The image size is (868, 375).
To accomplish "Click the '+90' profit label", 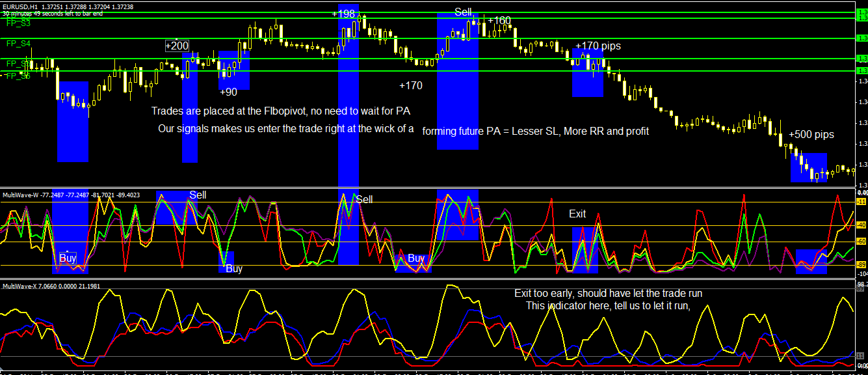I will pyautogui.click(x=228, y=92).
